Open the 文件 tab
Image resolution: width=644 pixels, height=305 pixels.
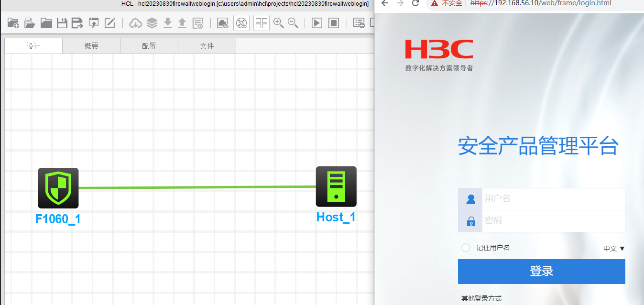tap(207, 46)
